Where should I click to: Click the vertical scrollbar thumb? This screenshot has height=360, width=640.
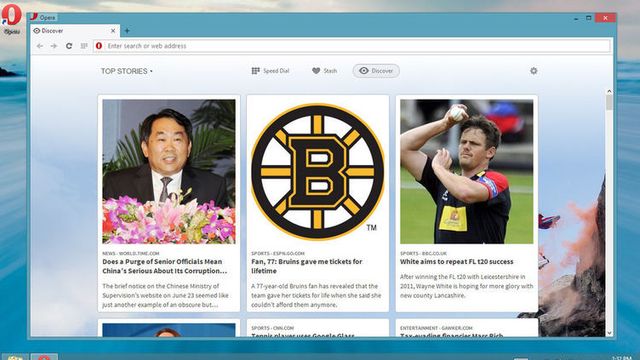[x=609, y=103]
